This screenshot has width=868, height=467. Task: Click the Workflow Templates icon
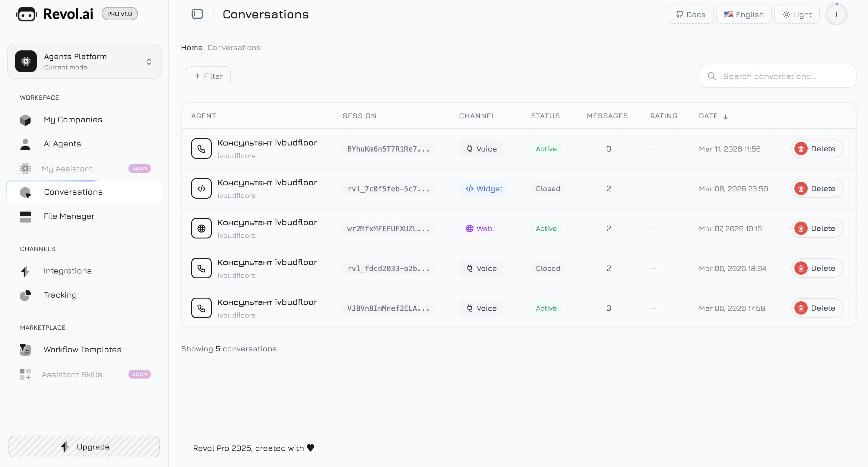tap(25, 350)
